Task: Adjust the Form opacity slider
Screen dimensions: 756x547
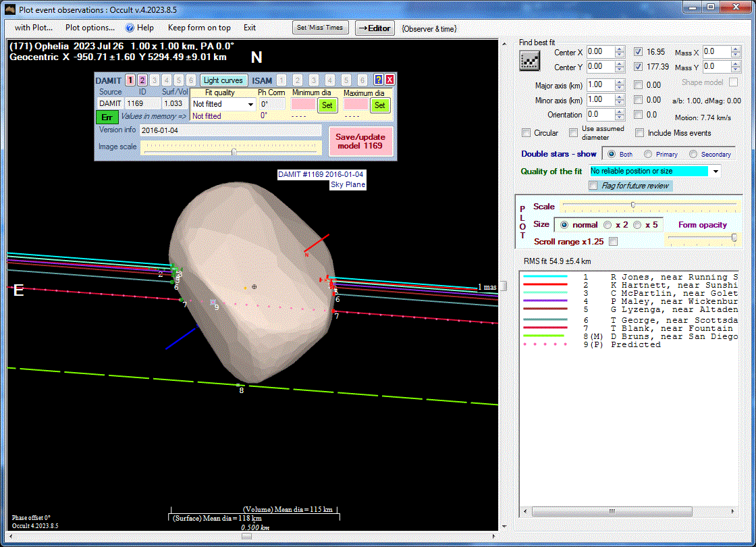Action: tap(734, 237)
